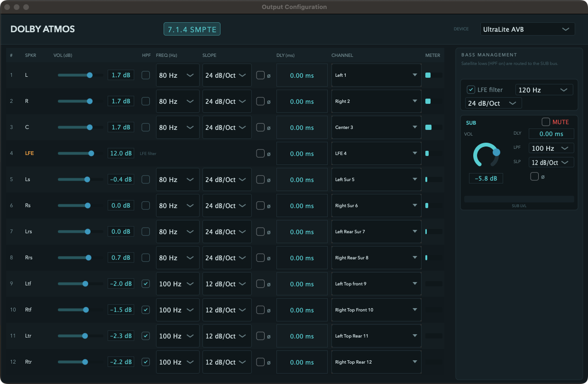Viewport: 588px width, 384px height.
Task: Open slope dropdown for the R row
Action: tap(228, 101)
